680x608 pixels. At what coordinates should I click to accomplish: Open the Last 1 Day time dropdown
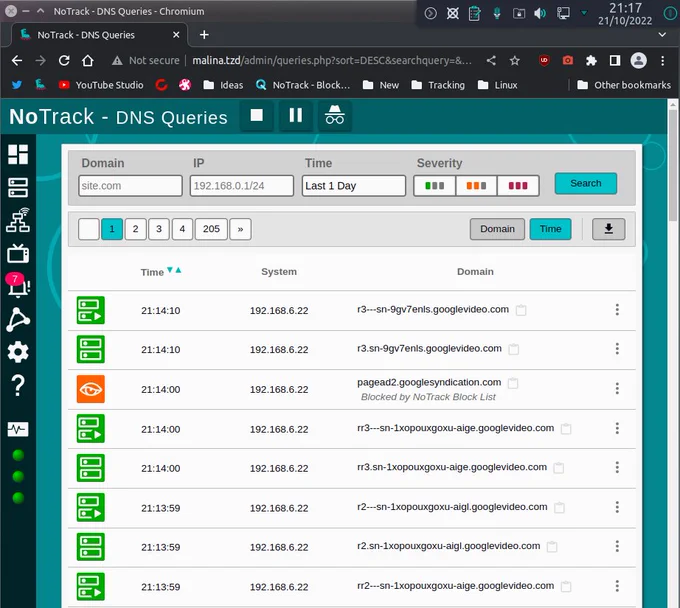point(354,186)
